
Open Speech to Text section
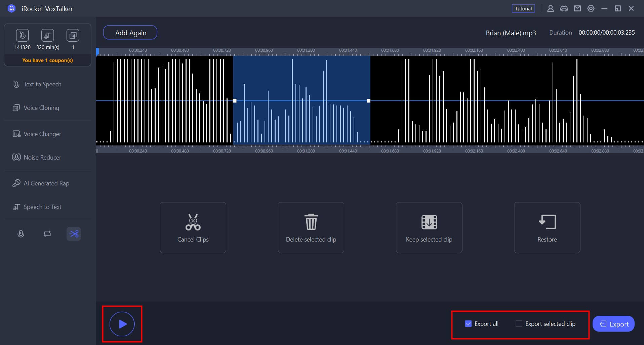point(47,207)
